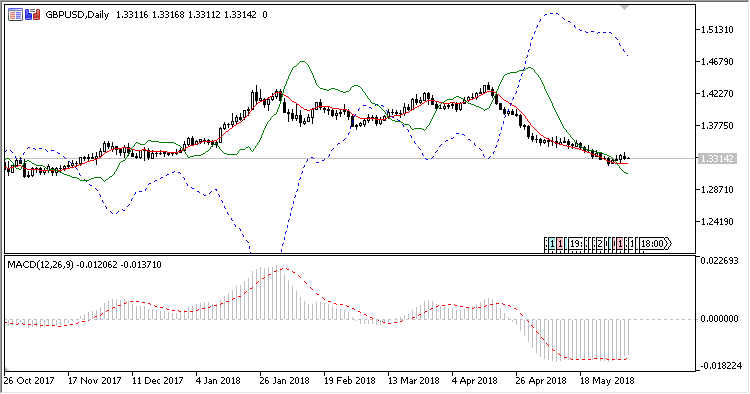Click the 1.42270 price axis label
This screenshot has width=750, height=394.
[717, 94]
